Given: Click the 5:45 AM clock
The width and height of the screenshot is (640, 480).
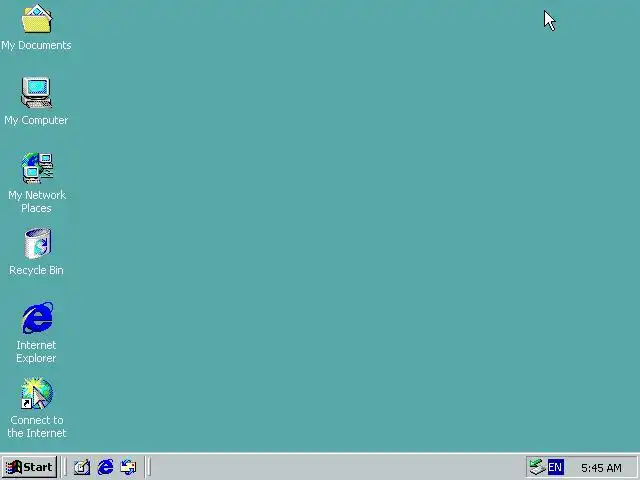Looking at the screenshot, I should pos(601,468).
